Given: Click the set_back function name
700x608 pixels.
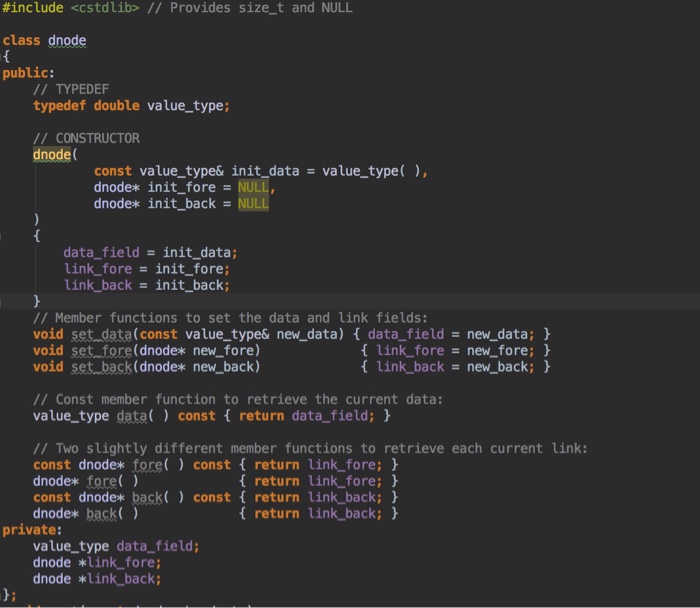Looking at the screenshot, I should (x=101, y=367).
